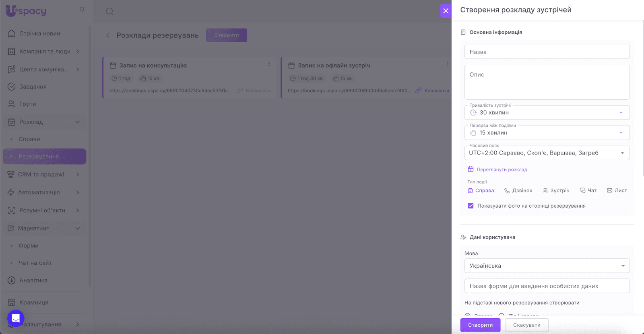
Task: Open the Переглянути розклад link
Action: point(497,169)
